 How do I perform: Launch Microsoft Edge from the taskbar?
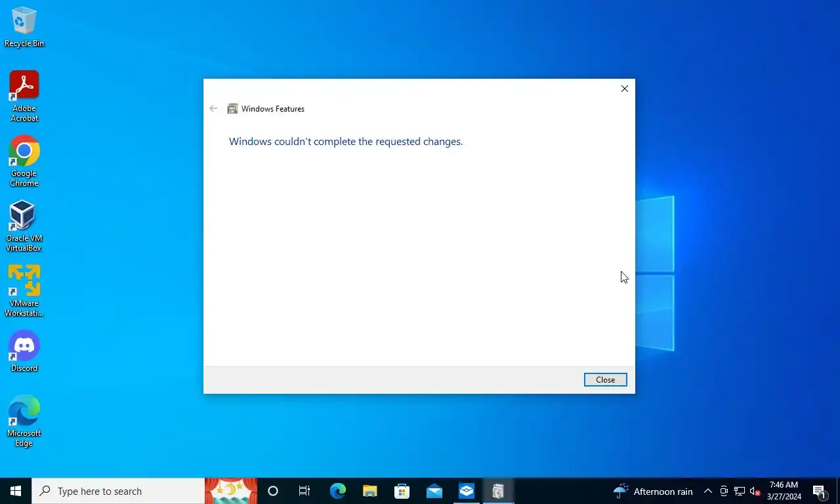point(337,491)
